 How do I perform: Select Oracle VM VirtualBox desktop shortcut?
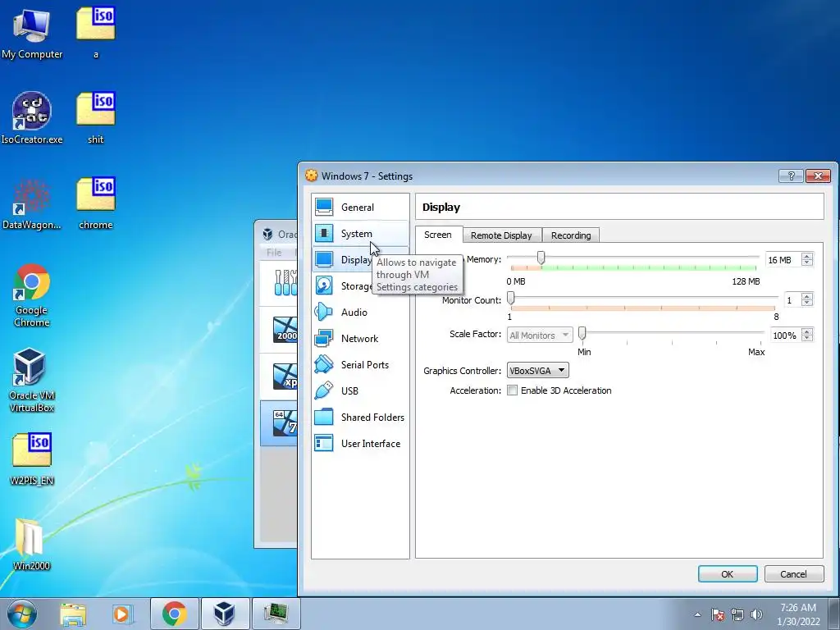coord(32,381)
